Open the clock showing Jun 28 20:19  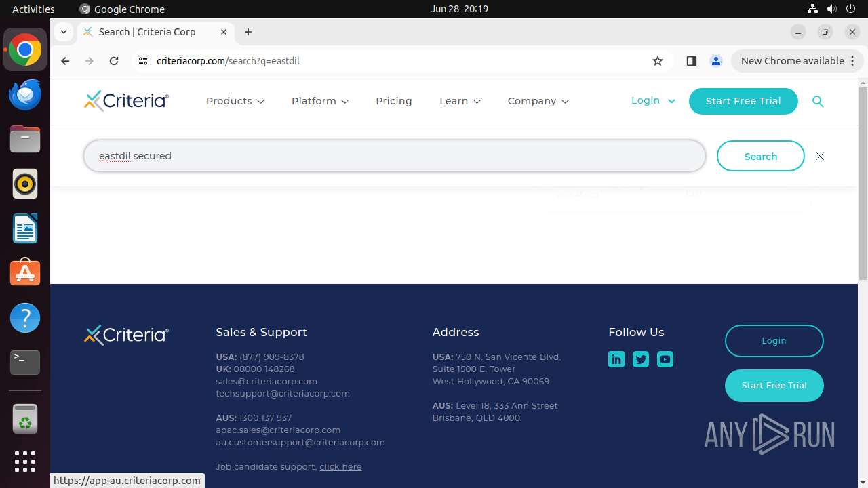(x=459, y=9)
